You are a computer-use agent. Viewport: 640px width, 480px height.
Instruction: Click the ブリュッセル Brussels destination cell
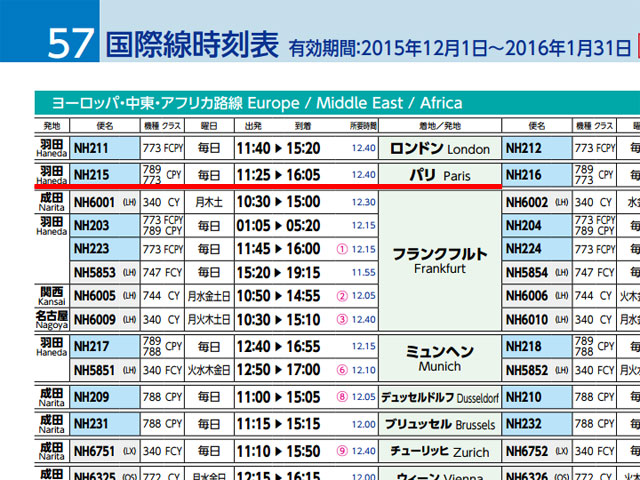click(x=440, y=424)
